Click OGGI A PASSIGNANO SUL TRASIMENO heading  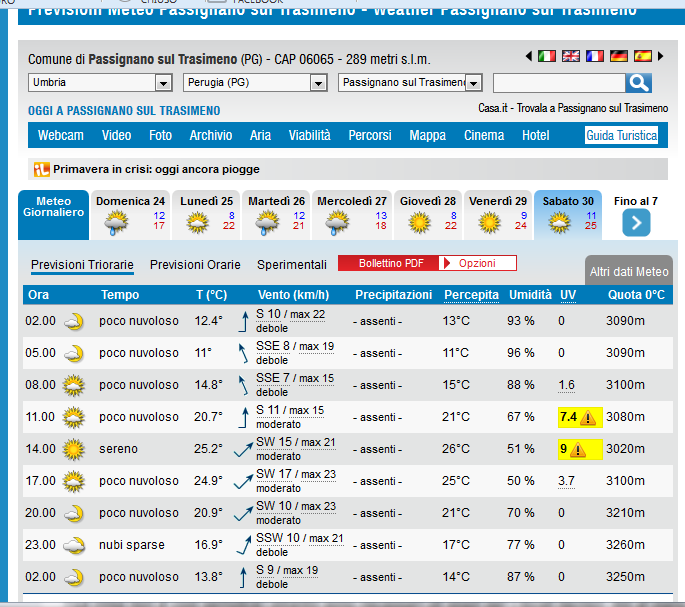124,111
